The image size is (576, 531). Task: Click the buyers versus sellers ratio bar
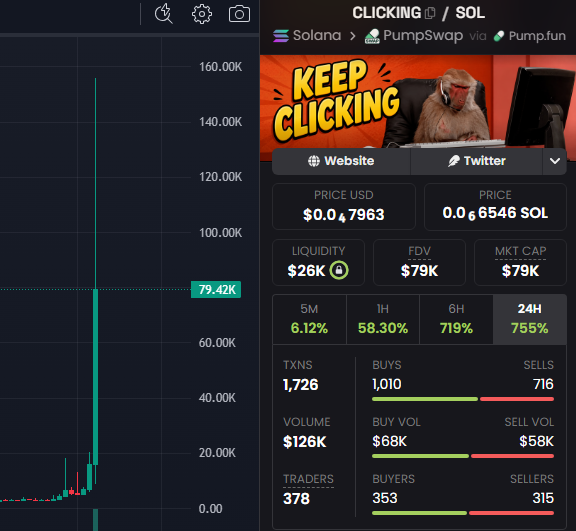pos(463,513)
